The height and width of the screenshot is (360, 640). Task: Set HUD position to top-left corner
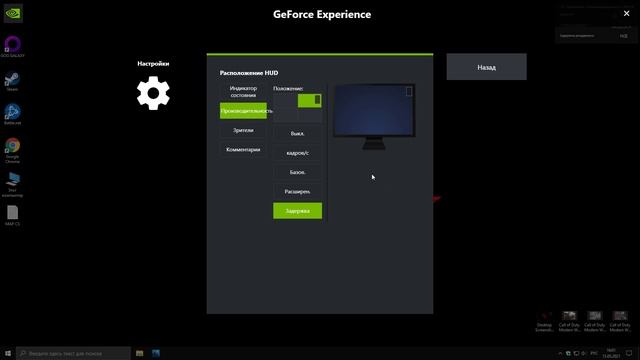tap(285, 101)
